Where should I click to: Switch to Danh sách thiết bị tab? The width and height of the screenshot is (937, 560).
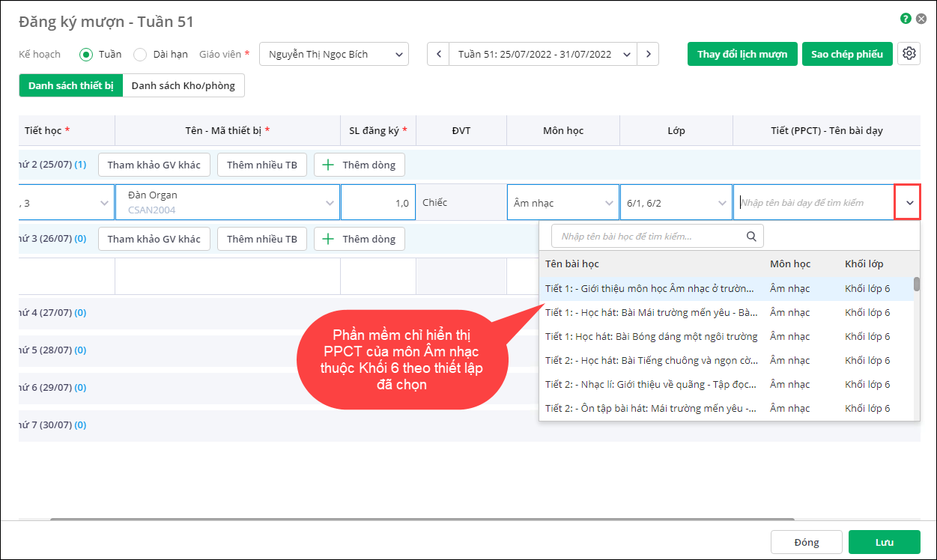(70, 85)
